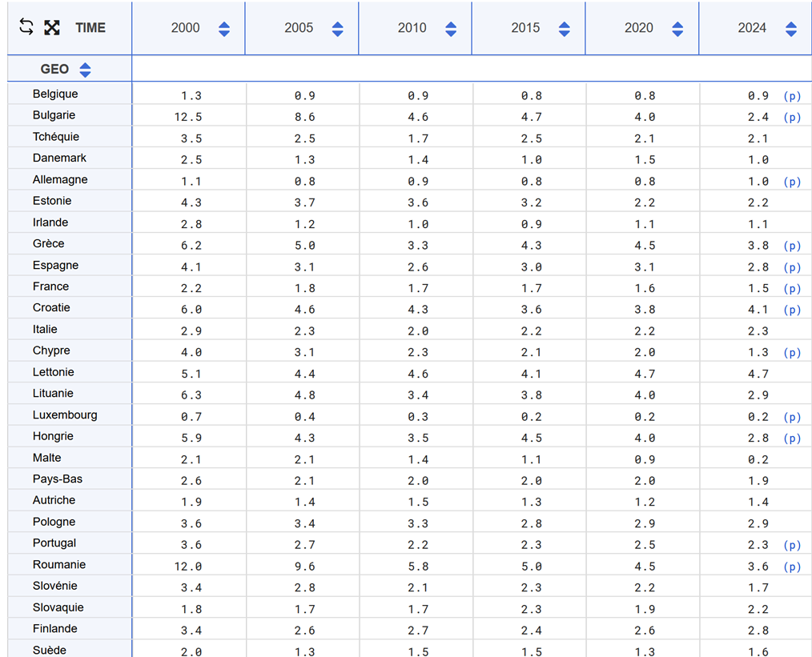Click the TIME dimension header label
Image resolution: width=812 pixels, height=657 pixels.
pos(90,27)
